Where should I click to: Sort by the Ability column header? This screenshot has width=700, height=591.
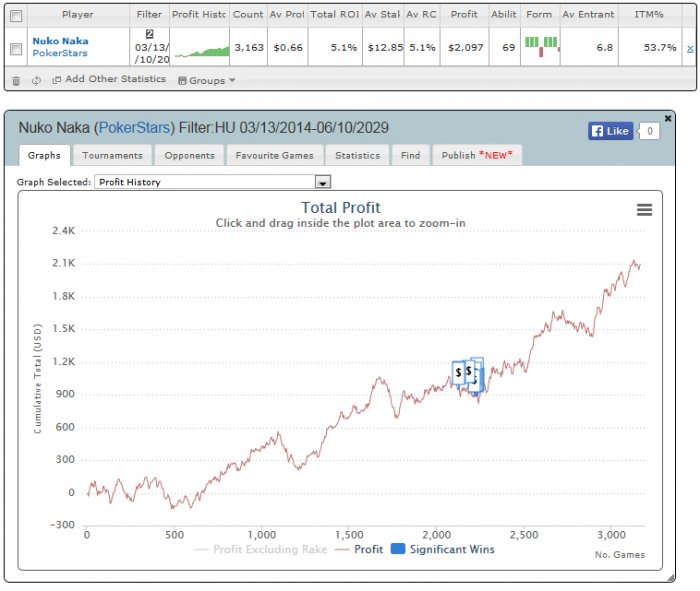[504, 15]
